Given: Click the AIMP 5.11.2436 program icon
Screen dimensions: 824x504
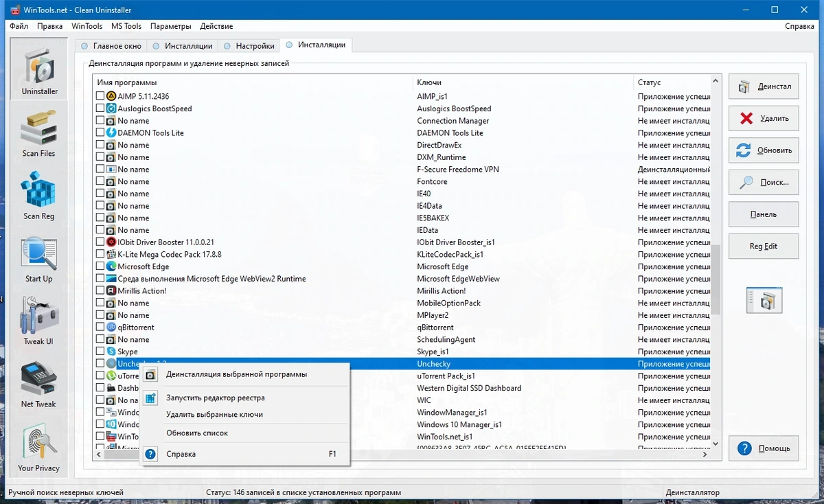Looking at the screenshot, I should click(111, 96).
